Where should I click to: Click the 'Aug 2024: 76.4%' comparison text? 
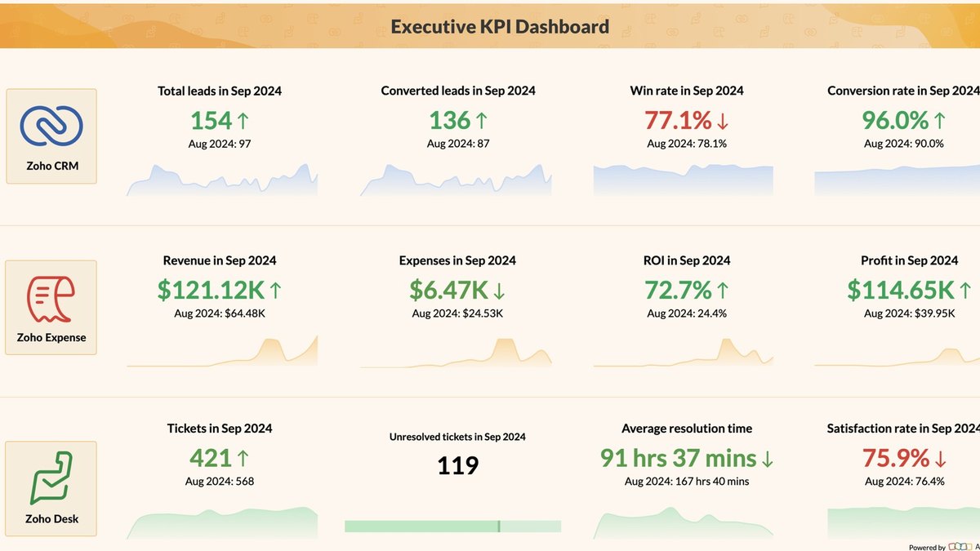(904, 481)
